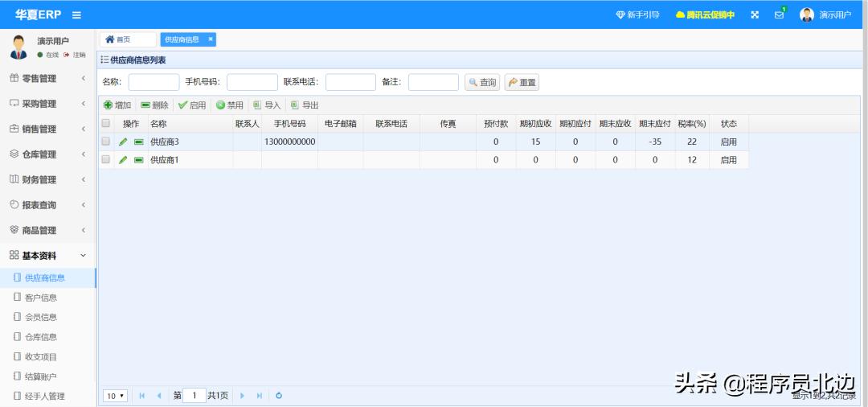Click the 导入 import toolbar button
The width and height of the screenshot is (868, 407).
267,105
